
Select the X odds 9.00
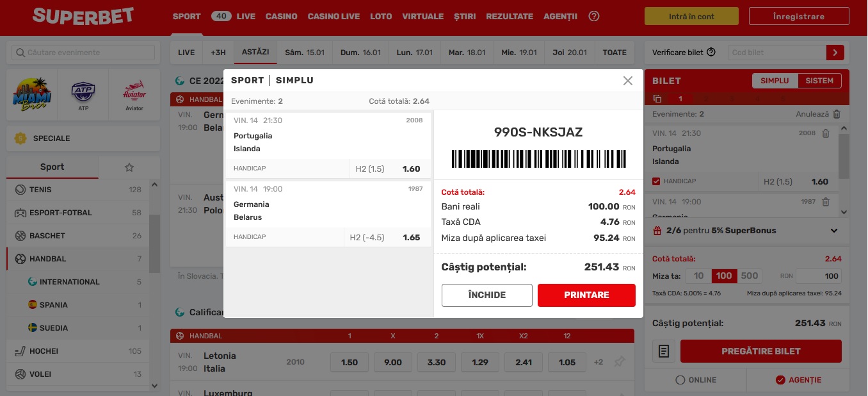point(393,362)
